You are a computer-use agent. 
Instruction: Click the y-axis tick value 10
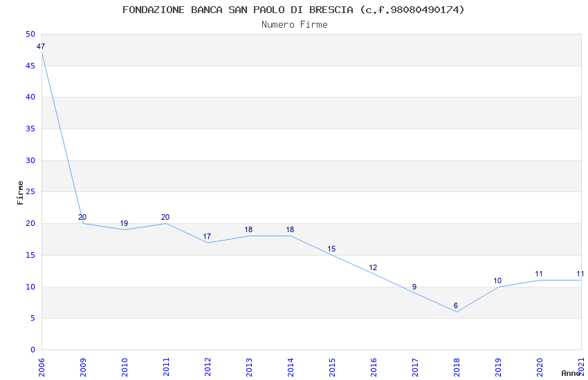[30, 287]
